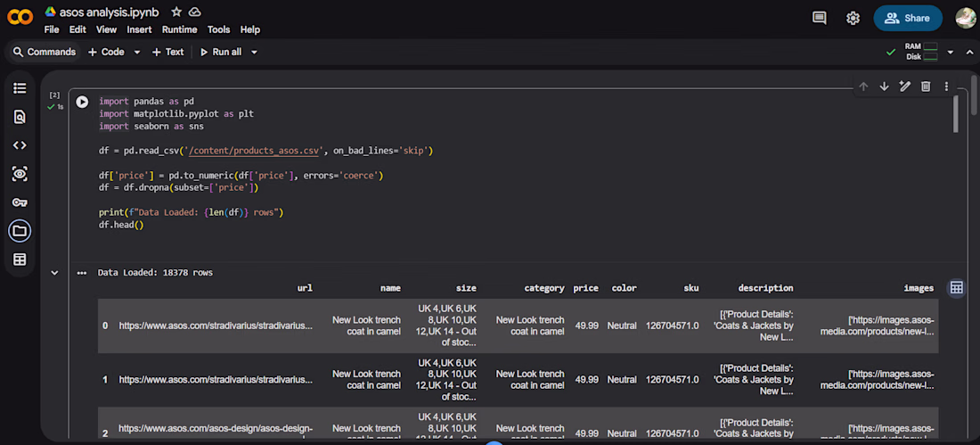Collapse the cell output section

(54, 273)
